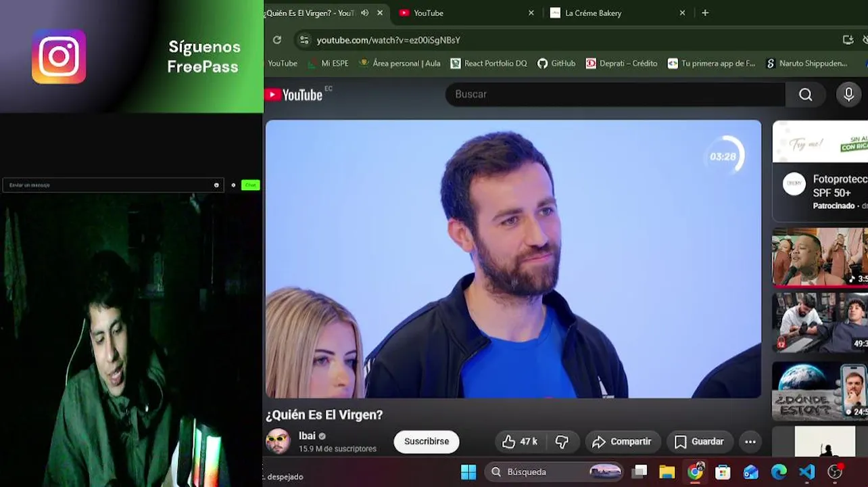The height and width of the screenshot is (487, 868).
Task: Close the '¿Quién Es El Virgen?' tab
Action: pyautogui.click(x=380, y=13)
